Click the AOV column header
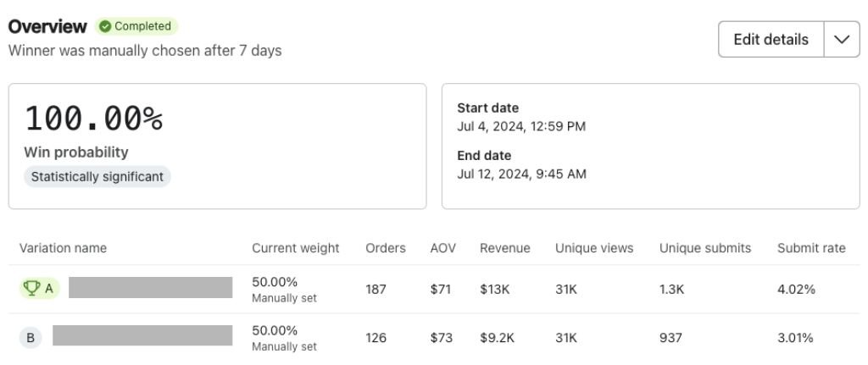 click(442, 248)
